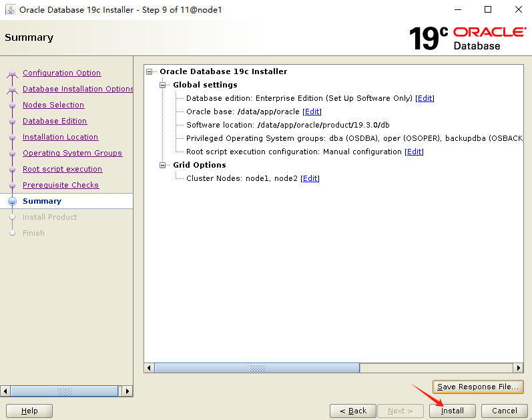
Task: Cancel the installation
Action: tap(505, 411)
